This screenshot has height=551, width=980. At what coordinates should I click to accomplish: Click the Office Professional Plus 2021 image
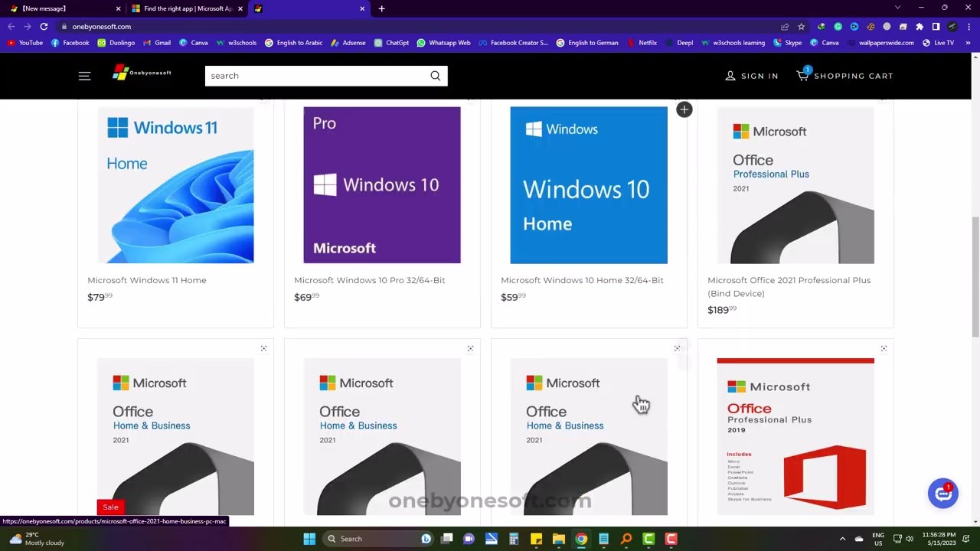tap(795, 185)
